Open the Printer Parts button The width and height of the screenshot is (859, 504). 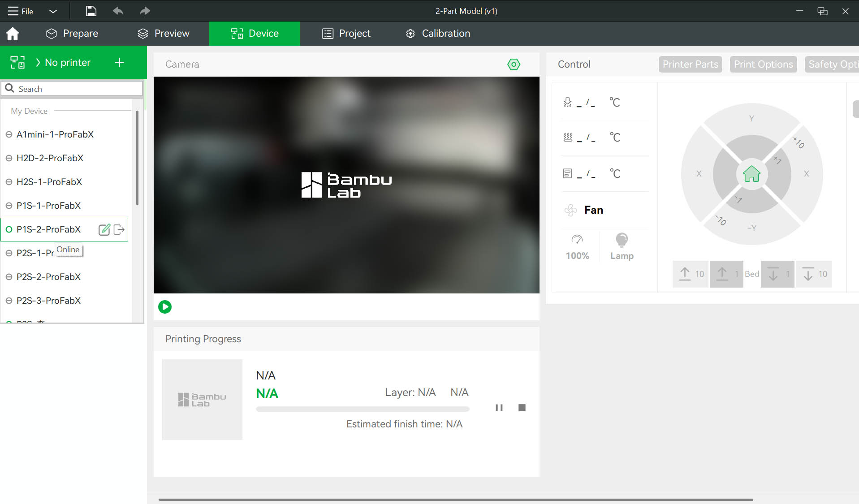pyautogui.click(x=690, y=65)
